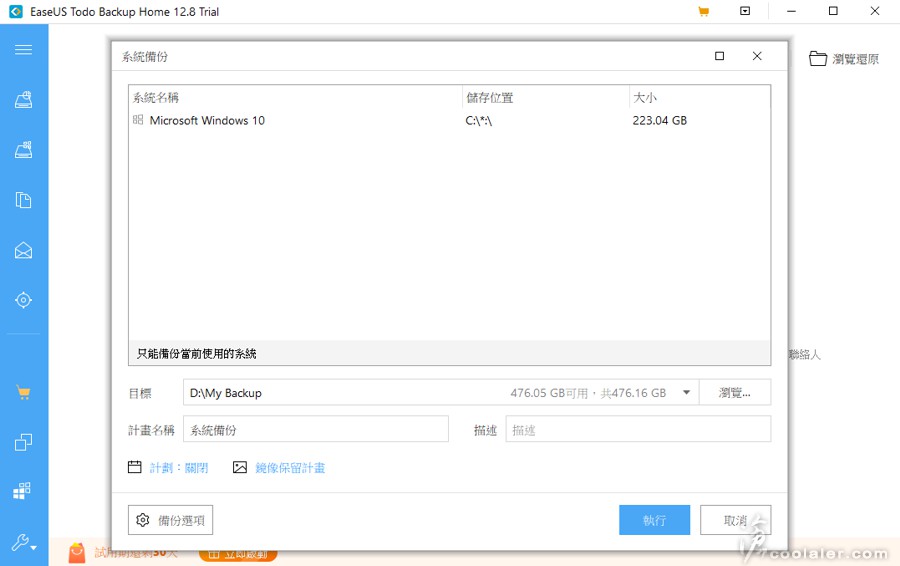This screenshot has width=900, height=566.
Task: Click the trial bag icon at bottom
Action: [x=76, y=553]
